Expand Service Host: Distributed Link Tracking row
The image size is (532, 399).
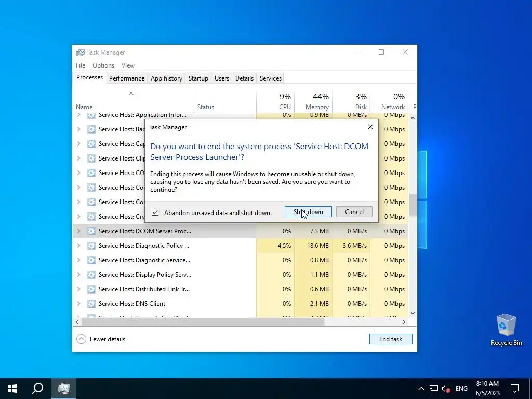click(79, 289)
